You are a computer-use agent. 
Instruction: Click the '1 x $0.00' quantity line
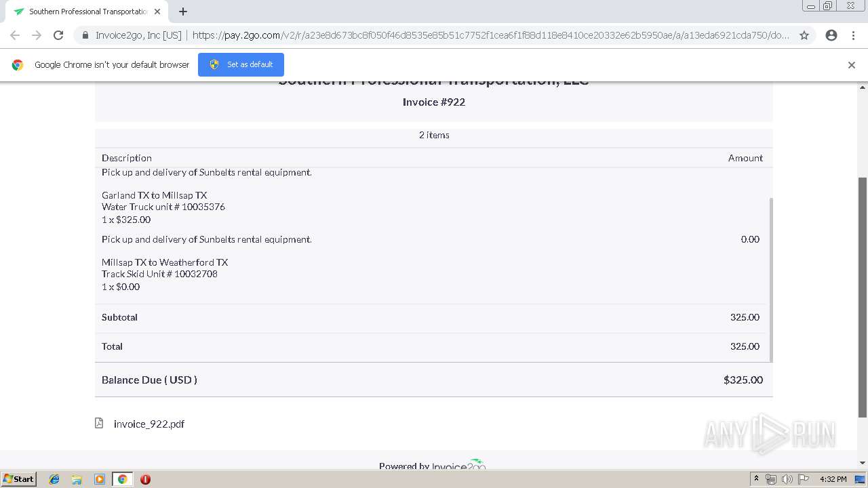121,287
